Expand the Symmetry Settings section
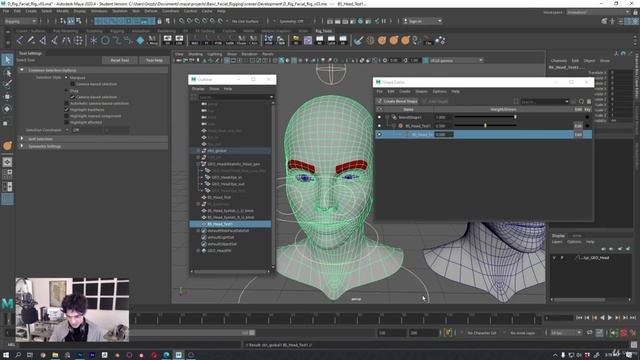Image resolution: width=640 pixels, height=360 pixels. pos(22,146)
